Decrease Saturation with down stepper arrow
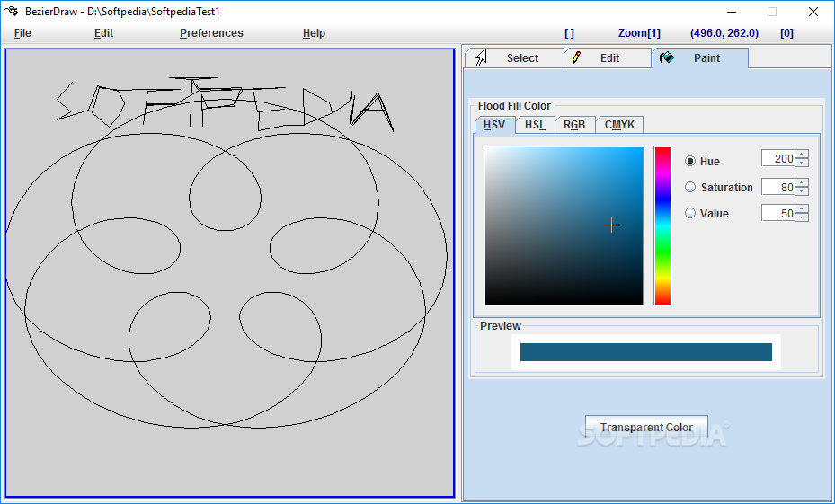 [802, 191]
